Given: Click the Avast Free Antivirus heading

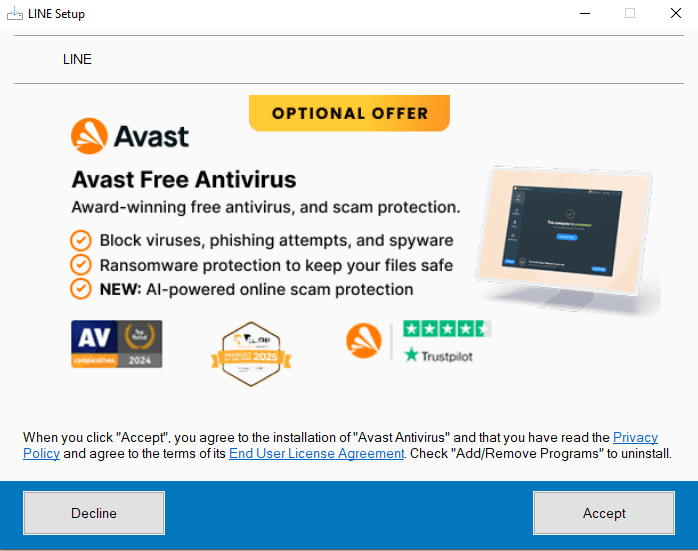Looking at the screenshot, I should coord(184,180).
